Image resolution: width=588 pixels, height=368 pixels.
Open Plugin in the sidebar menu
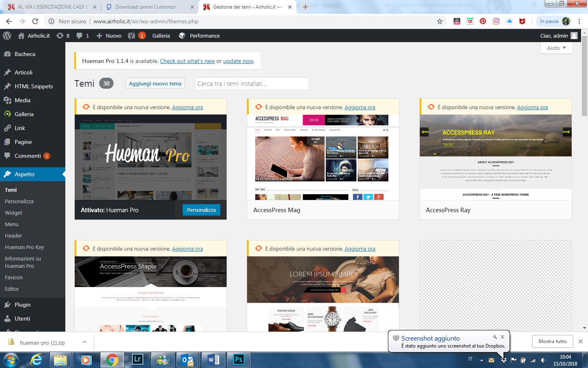pyautogui.click(x=22, y=305)
